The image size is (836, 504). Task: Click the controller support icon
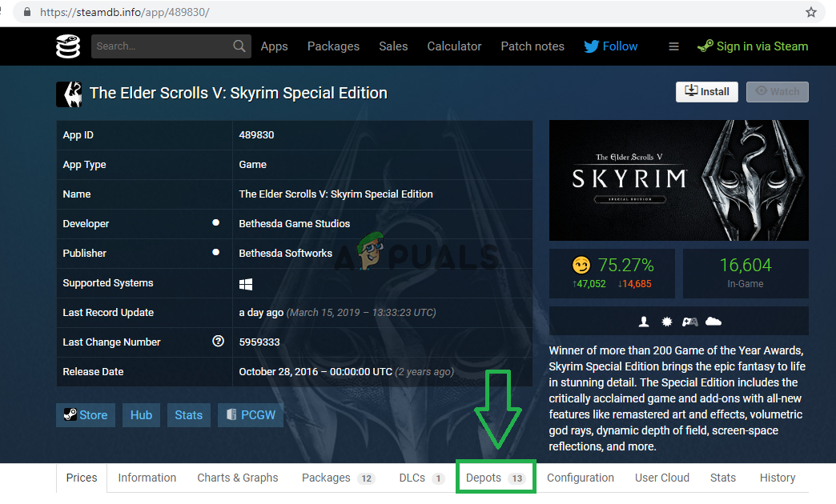point(690,322)
